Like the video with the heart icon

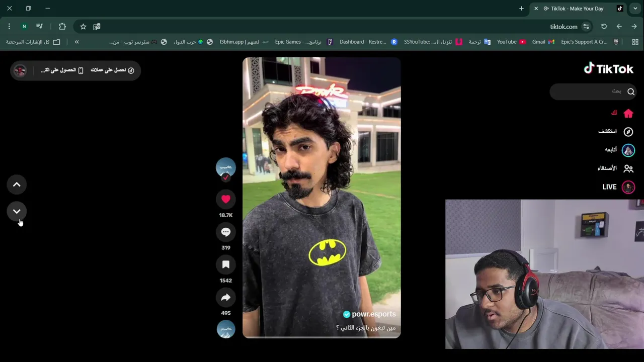click(x=226, y=199)
